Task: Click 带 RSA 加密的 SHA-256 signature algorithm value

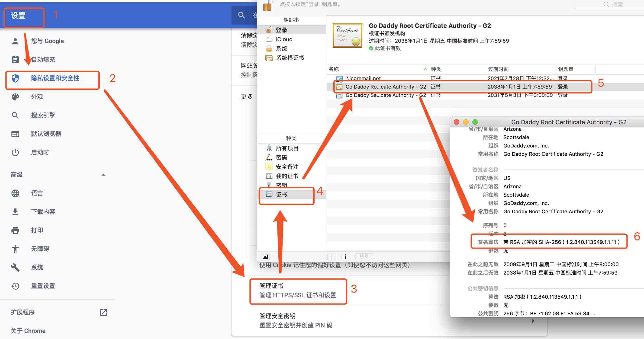Action: coord(562,242)
